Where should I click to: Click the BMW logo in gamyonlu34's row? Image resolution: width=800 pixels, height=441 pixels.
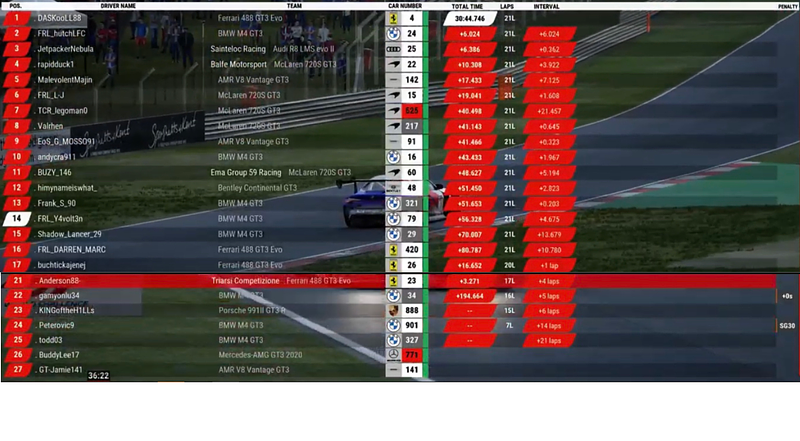(393, 296)
